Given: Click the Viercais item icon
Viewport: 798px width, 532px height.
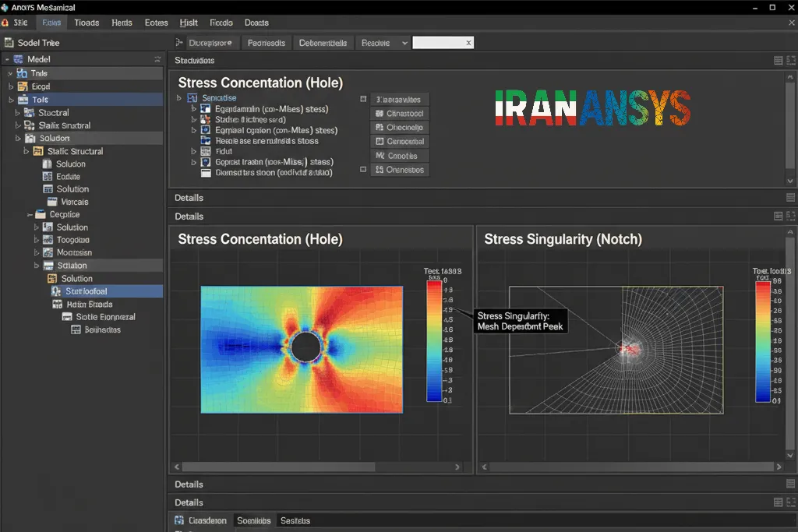Looking at the screenshot, I should pos(52,202).
